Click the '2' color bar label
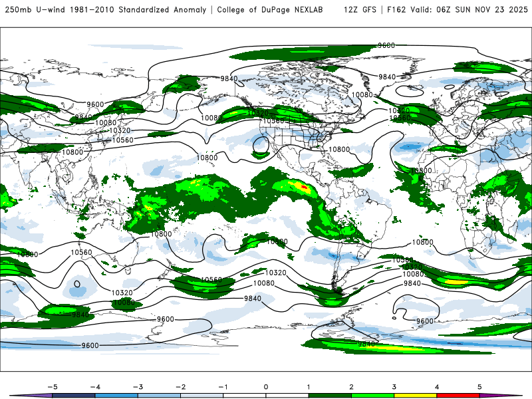 point(351,387)
